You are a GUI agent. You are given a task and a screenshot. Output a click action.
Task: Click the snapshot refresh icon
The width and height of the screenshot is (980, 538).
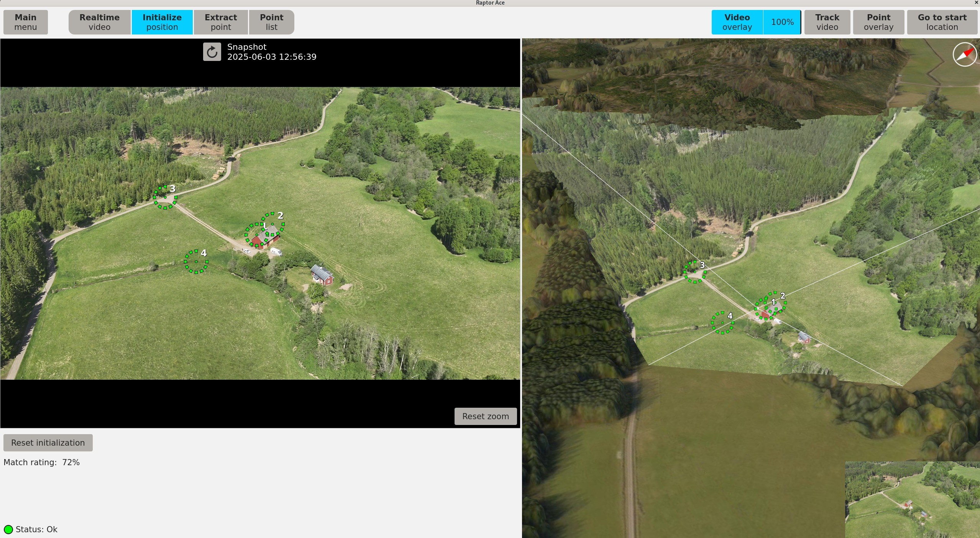click(x=212, y=51)
